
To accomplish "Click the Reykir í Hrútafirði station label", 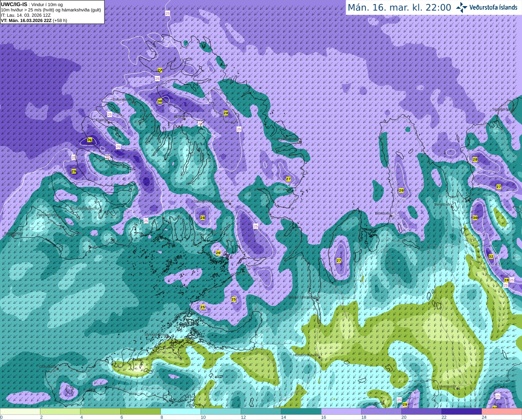I will [303, 297].
